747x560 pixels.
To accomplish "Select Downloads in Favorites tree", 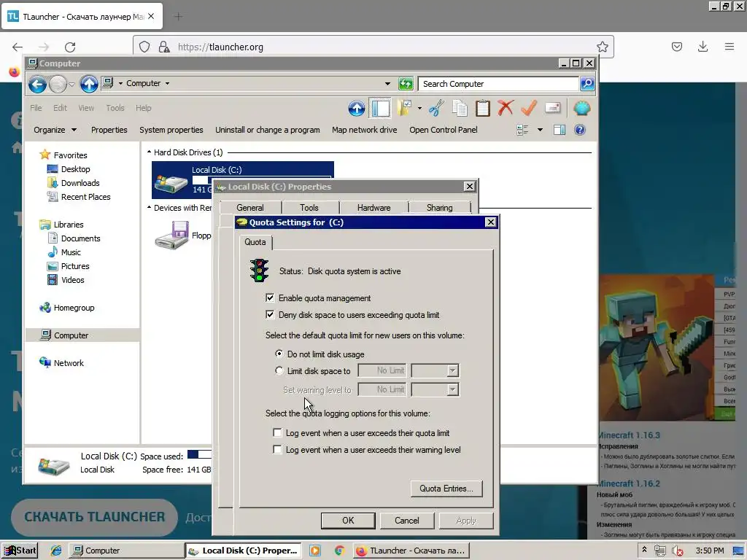I will [x=80, y=183].
